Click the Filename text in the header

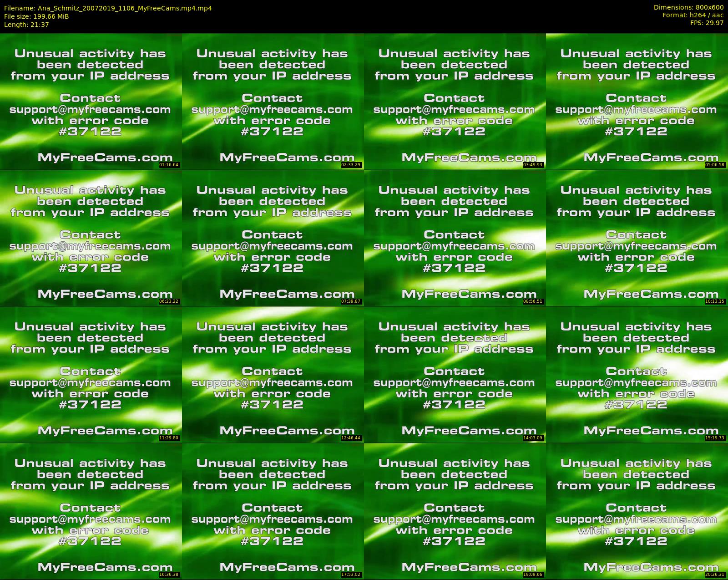tap(108, 8)
